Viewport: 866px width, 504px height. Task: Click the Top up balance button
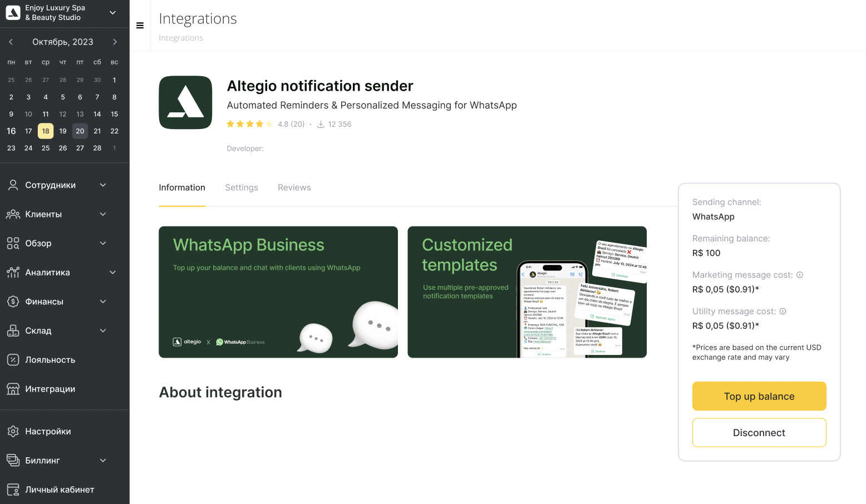759,396
